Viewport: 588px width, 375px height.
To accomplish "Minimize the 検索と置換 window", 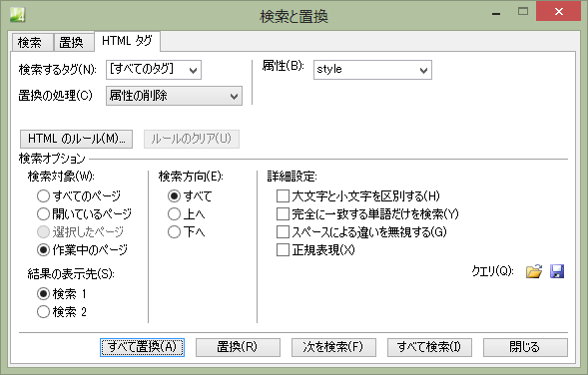I will 496,14.
